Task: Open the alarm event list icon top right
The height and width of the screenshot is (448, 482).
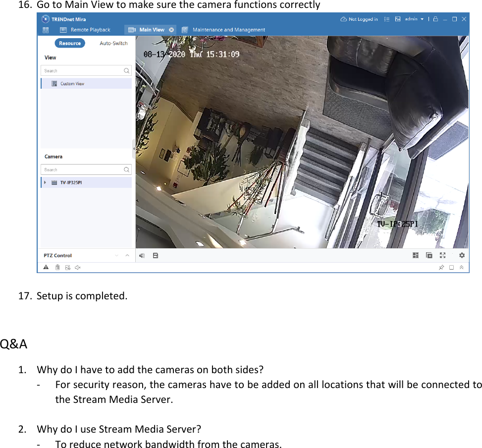Action: point(387,19)
